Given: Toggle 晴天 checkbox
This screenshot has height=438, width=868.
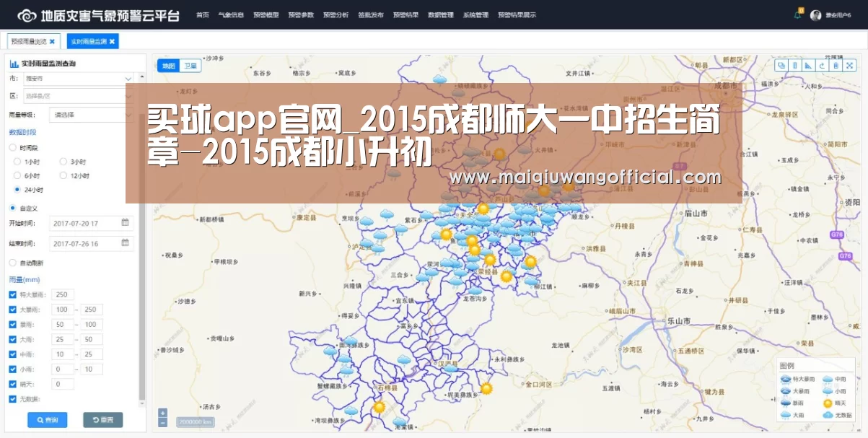Looking at the screenshot, I should click(13, 384).
